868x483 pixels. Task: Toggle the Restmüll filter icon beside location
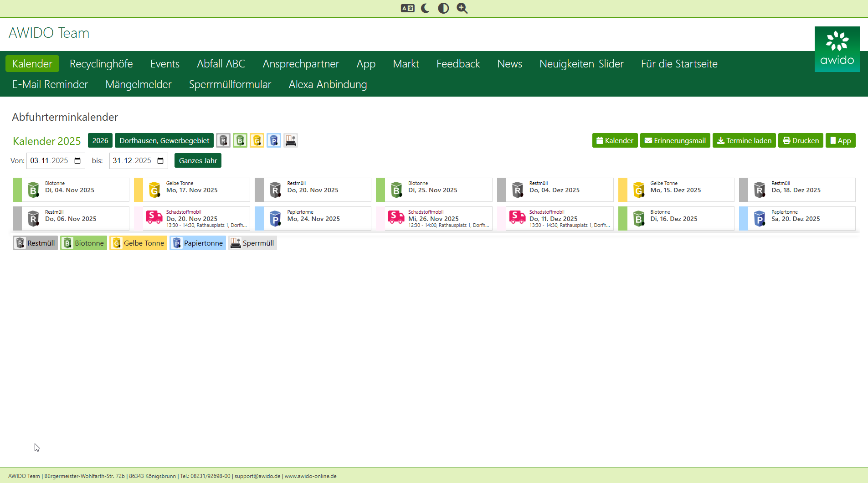click(x=223, y=141)
